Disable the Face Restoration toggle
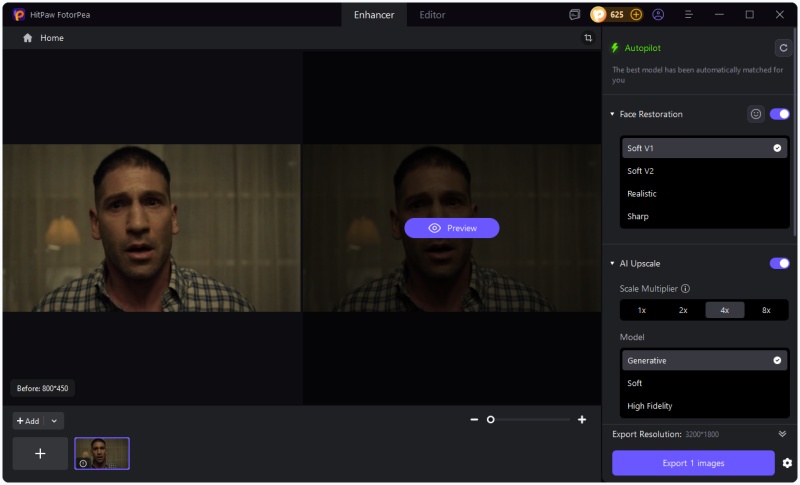Viewport: 800px width, 485px height. (x=779, y=114)
